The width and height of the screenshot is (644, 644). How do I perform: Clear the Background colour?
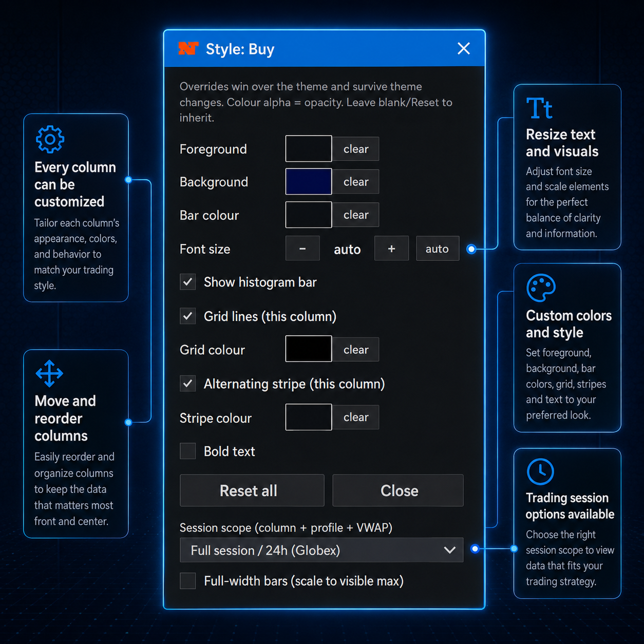[356, 182]
